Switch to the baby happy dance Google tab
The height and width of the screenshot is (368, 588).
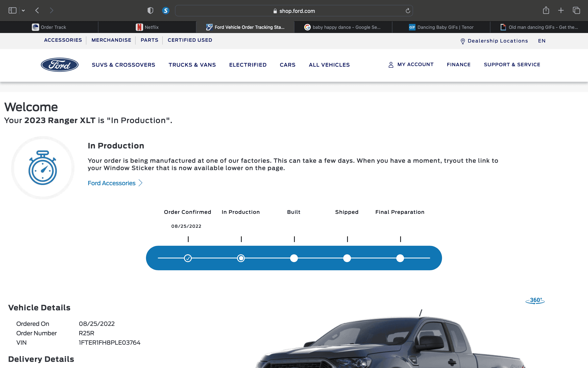click(343, 27)
